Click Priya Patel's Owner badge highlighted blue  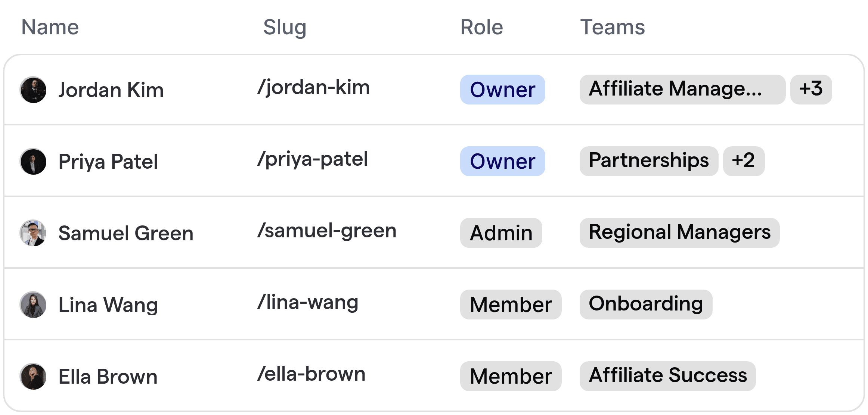click(502, 161)
